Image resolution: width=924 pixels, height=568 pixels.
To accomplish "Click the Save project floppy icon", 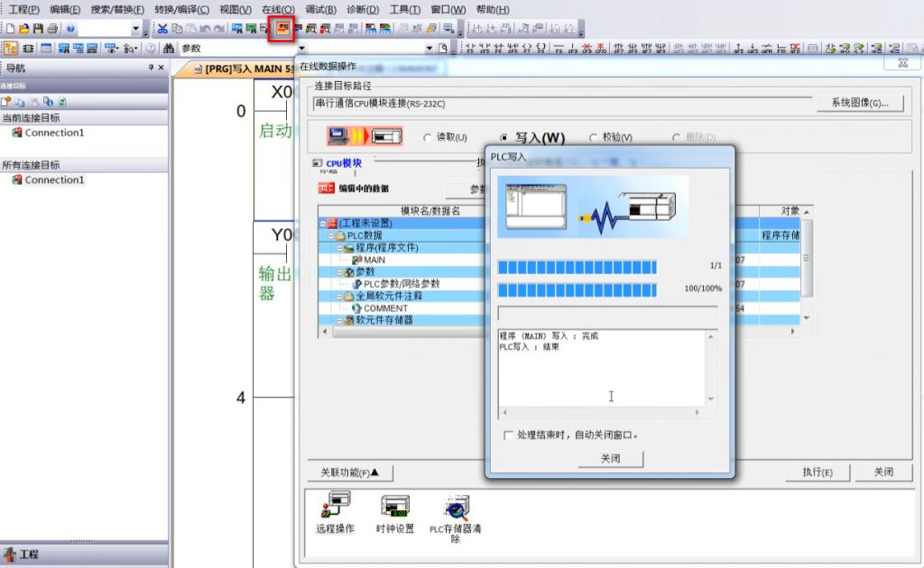I will (x=38, y=28).
